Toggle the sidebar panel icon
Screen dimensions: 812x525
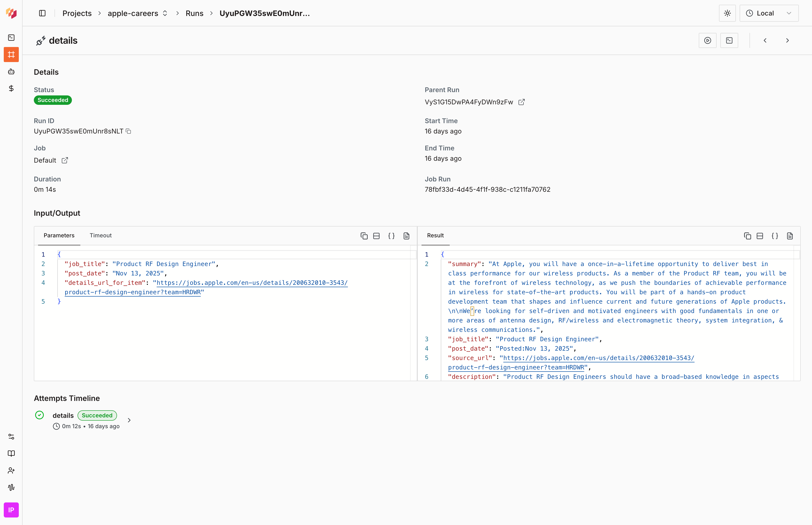click(x=42, y=13)
